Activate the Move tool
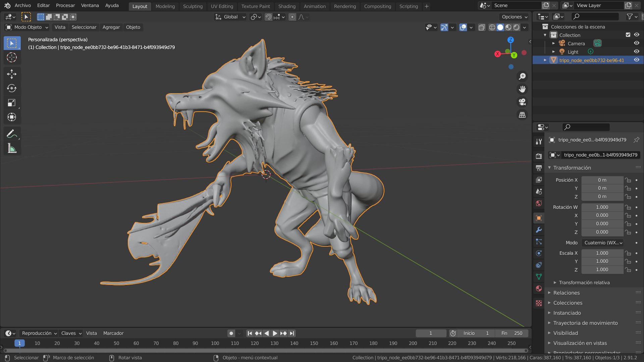The width and height of the screenshot is (644, 362). (12, 74)
